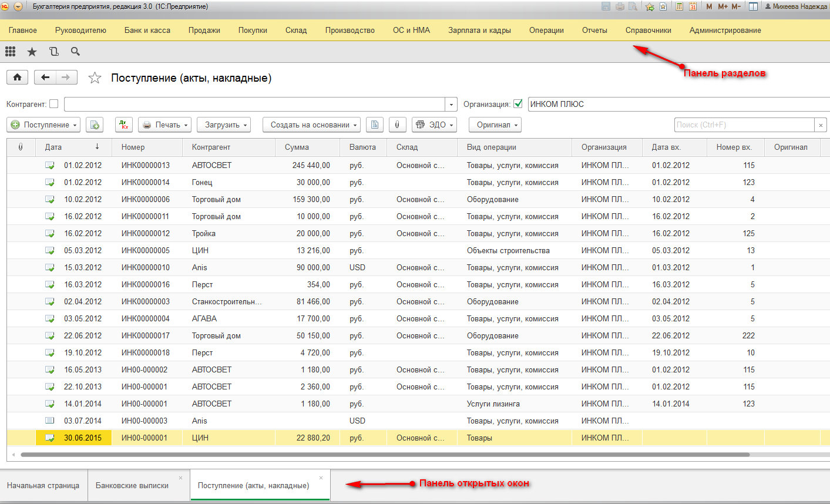830x504 pixels.
Task: Switch to Начальная страница tab
Action: point(43,485)
